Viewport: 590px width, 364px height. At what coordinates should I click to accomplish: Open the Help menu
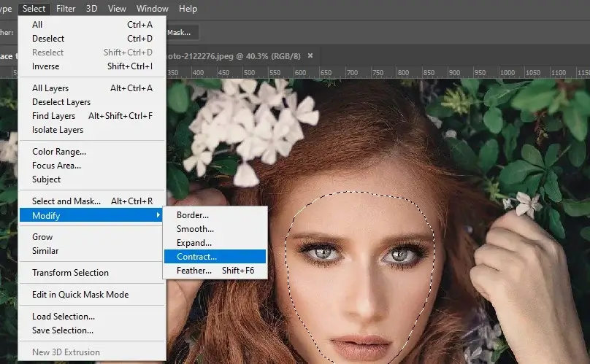188,8
